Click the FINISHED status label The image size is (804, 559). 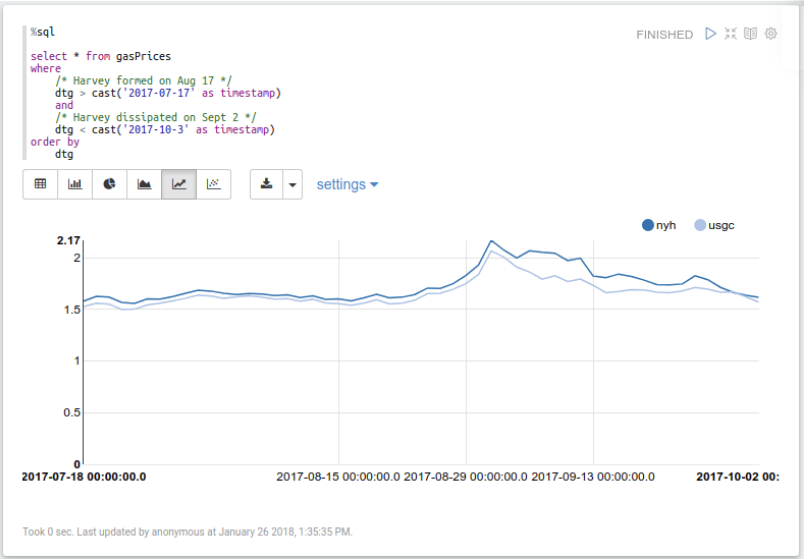pyautogui.click(x=664, y=34)
